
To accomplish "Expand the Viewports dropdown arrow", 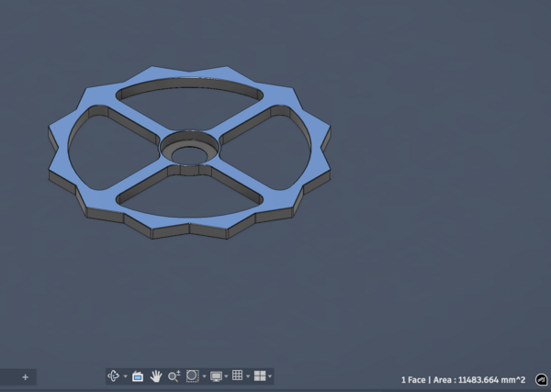I will coord(270,376).
